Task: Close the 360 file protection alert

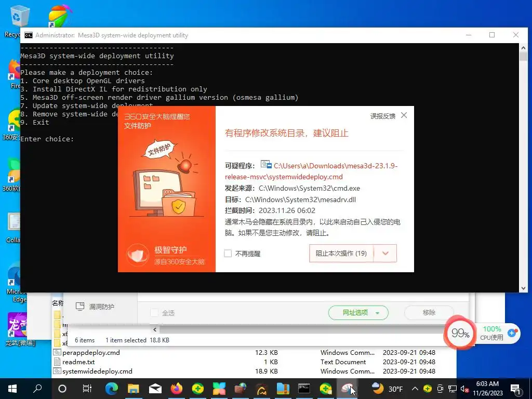Action: click(404, 115)
